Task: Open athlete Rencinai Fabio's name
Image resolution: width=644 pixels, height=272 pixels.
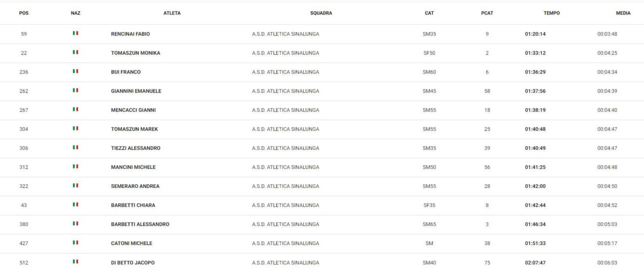Action: click(x=130, y=34)
